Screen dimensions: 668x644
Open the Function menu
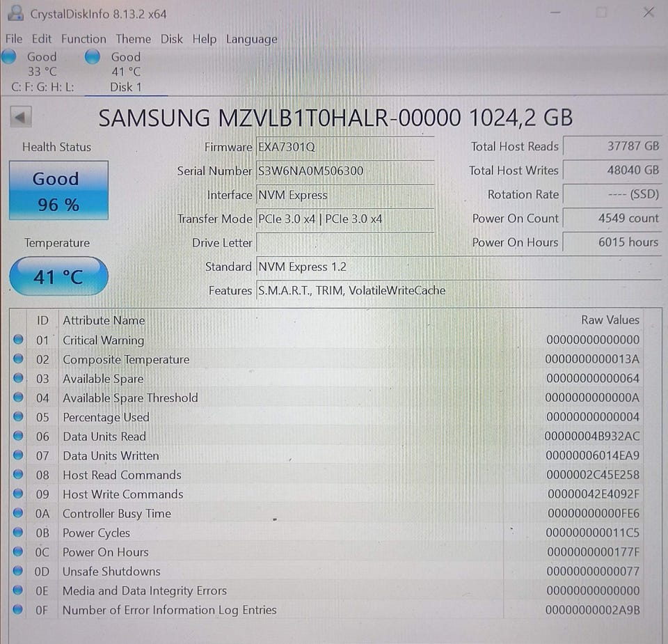83,39
